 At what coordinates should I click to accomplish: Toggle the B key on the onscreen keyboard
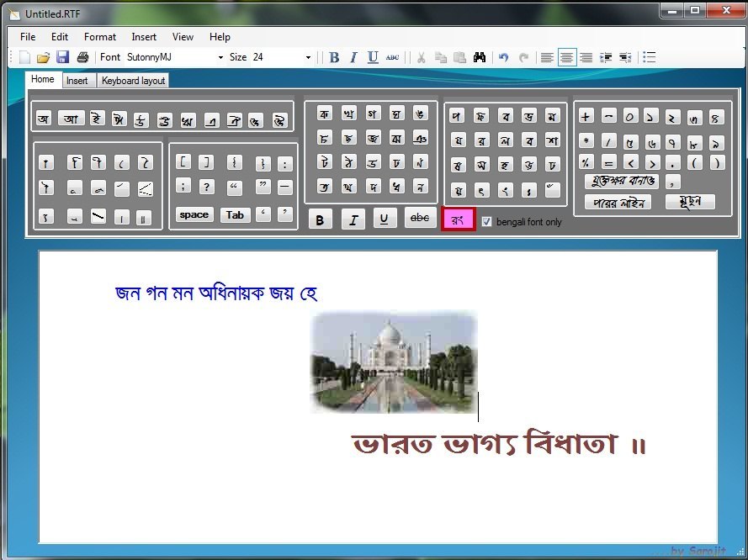[x=320, y=219]
